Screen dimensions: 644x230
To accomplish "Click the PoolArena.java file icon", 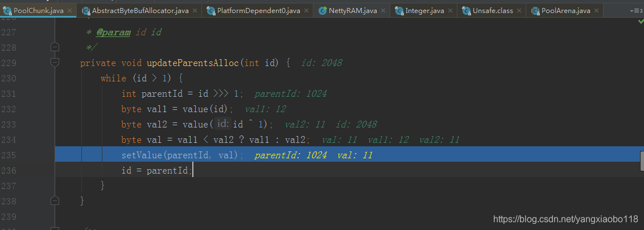I will point(535,11).
